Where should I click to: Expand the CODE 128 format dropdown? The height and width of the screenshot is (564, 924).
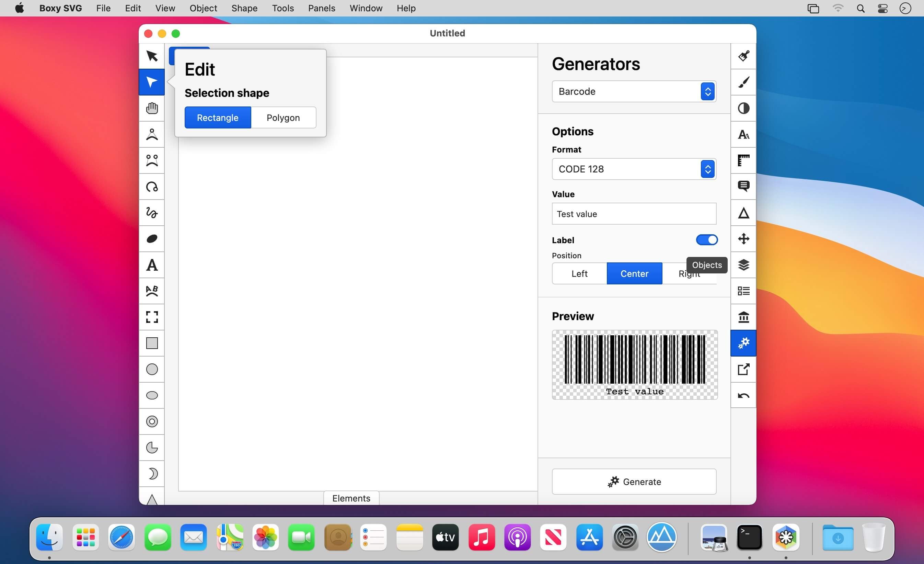click(707, 169)
